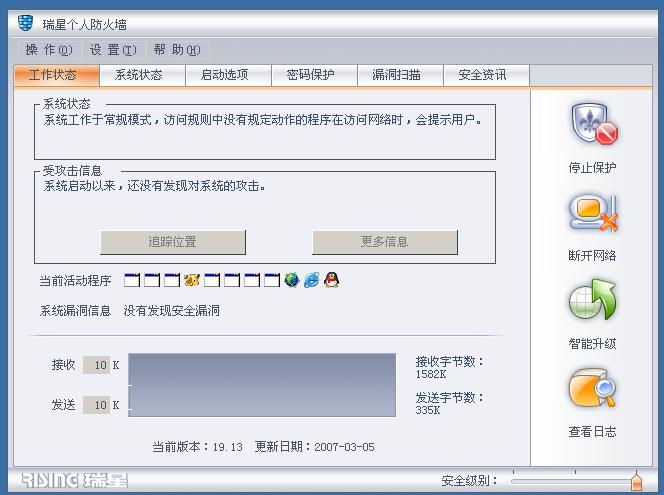This screenshot has width=664, height=495.
Task: Click the Disconnect Network computer icon
Action: pos(593,213)
